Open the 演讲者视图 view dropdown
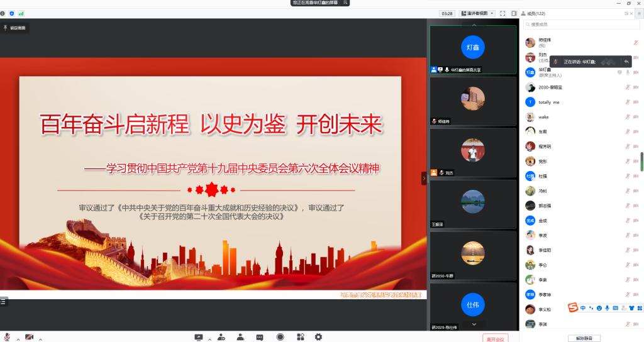This screenshot has height=342, width=644. point(477,13)
